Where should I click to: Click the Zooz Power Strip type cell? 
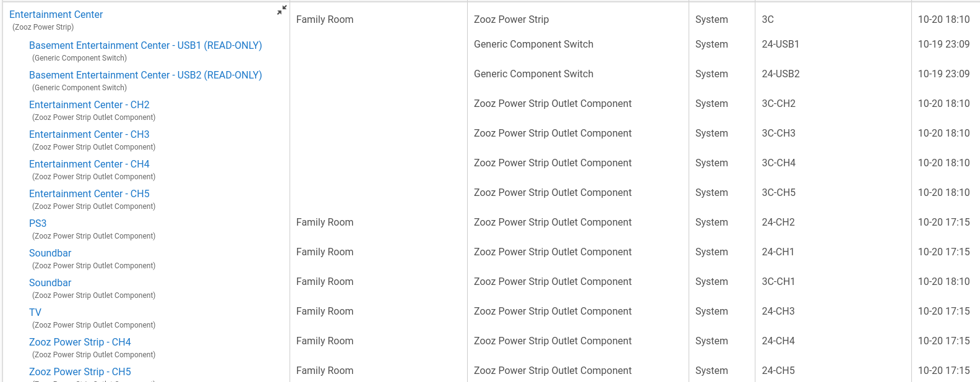(511, 19)
